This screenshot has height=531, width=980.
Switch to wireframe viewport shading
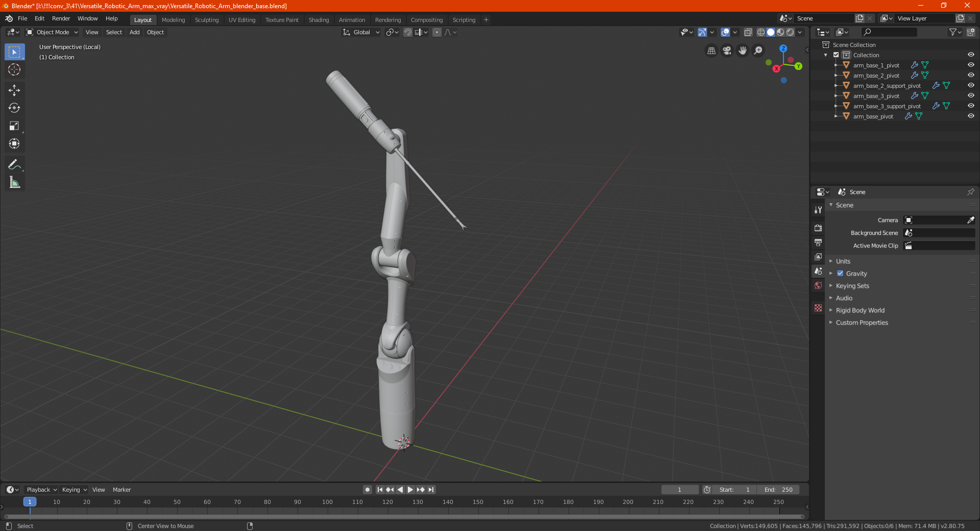click(x=761, y=32)
